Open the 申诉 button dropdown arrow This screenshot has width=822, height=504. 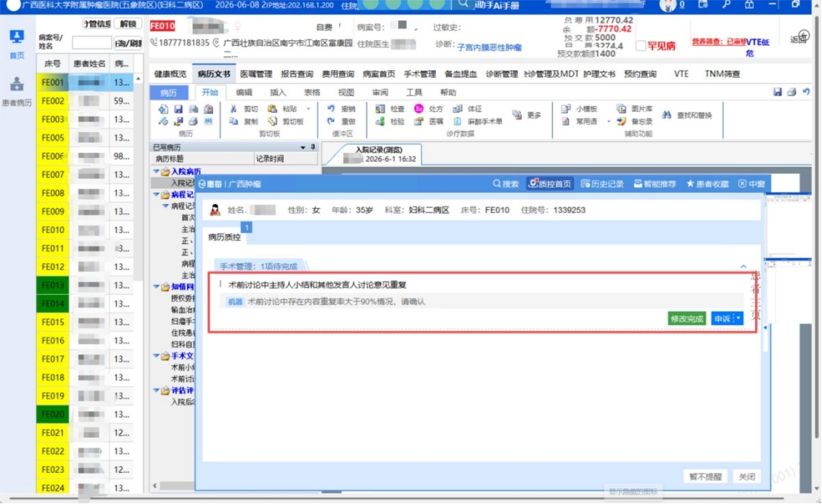[738, 318]
